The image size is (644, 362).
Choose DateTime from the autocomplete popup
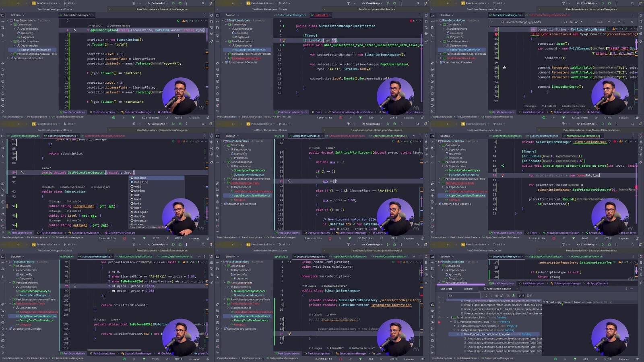(x=157, y=182)
